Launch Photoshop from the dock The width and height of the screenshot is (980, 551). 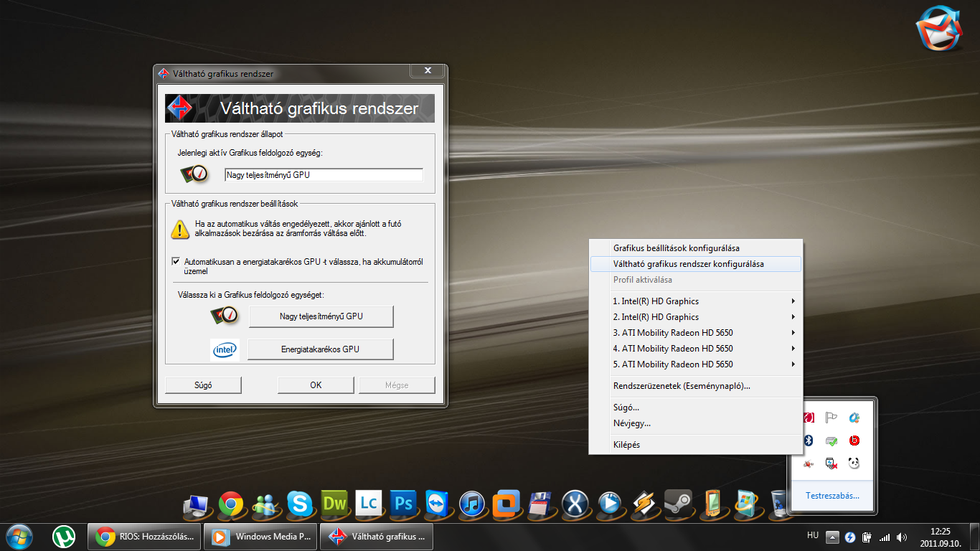point(403,504)
